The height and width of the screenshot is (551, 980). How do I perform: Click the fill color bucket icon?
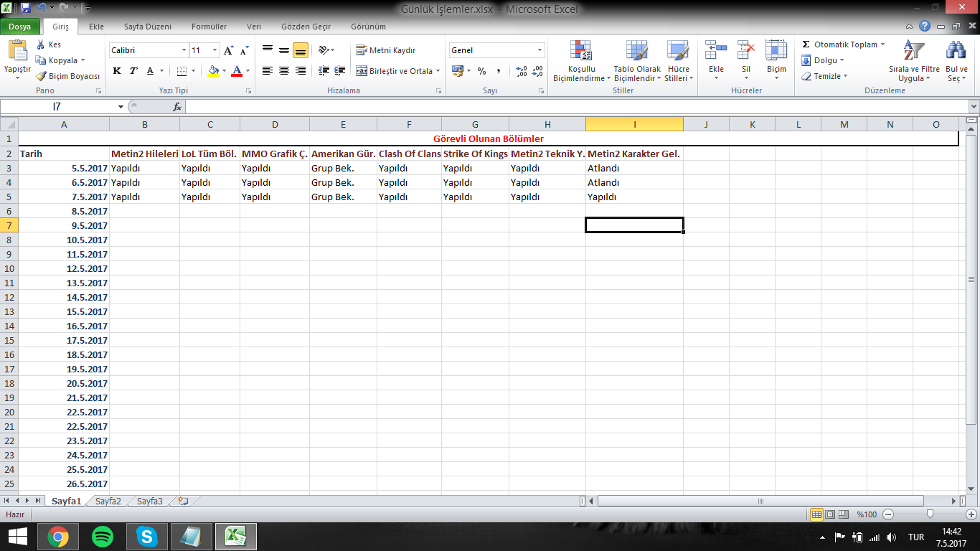click(x=213, y=71)
